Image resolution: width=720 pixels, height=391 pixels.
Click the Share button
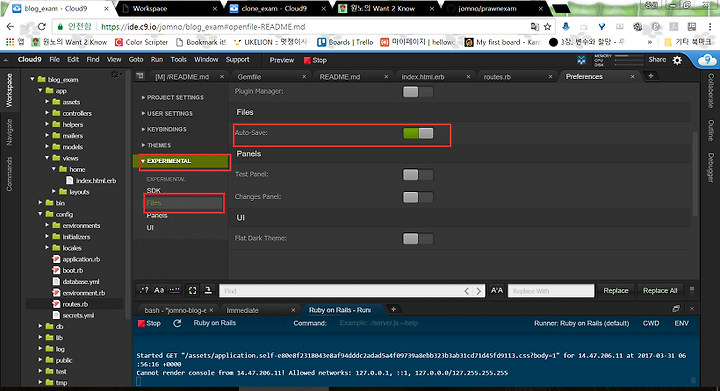pyautogui.click(x=657, y=60)
